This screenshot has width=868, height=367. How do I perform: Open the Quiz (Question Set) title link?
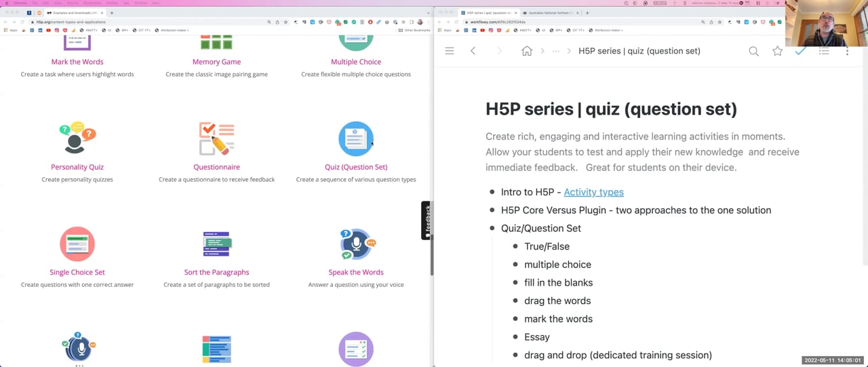point(356,167)
